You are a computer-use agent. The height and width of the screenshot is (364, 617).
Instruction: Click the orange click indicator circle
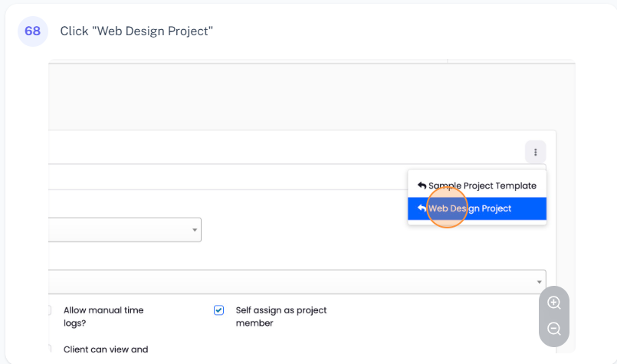(x=446, y=208)
